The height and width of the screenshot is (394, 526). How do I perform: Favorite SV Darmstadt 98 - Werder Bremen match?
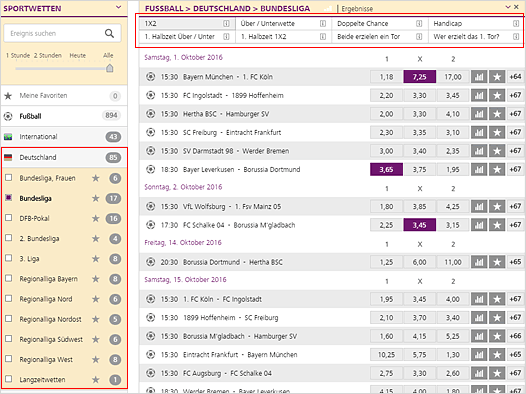coord(497,151)
